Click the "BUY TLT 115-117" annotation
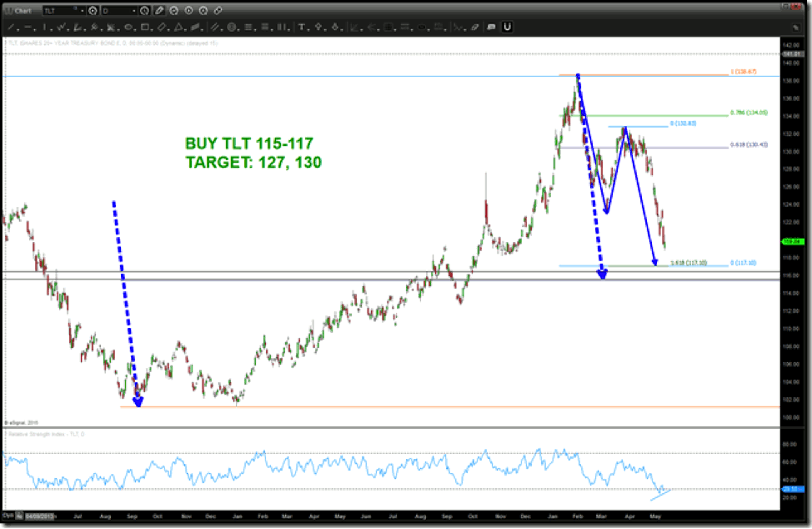The width and height of the screenshot is (812, 529). [x=249, y=144]
